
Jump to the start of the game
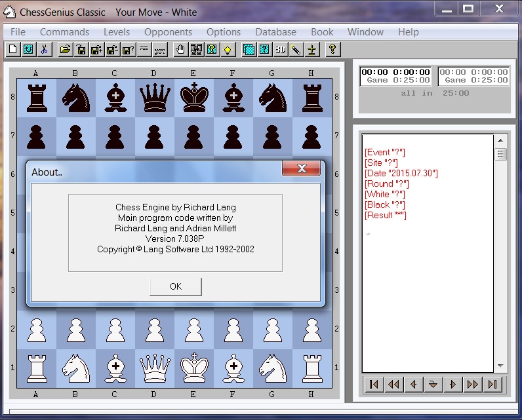tap(374, 385)
